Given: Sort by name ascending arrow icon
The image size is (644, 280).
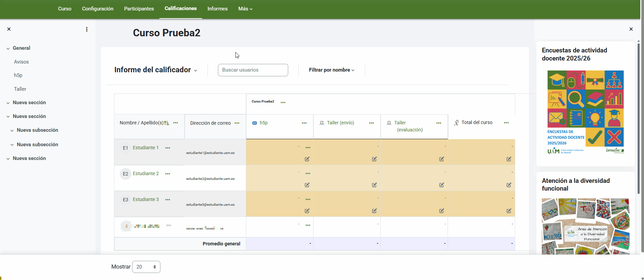Looking at the screenshot, I should (x=166, y=123).
